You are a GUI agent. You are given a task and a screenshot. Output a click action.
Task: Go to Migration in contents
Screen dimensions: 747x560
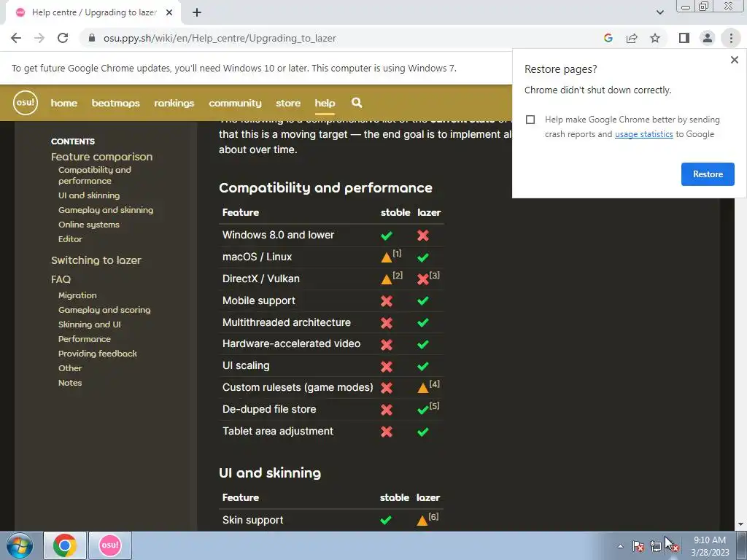(77, 295)
